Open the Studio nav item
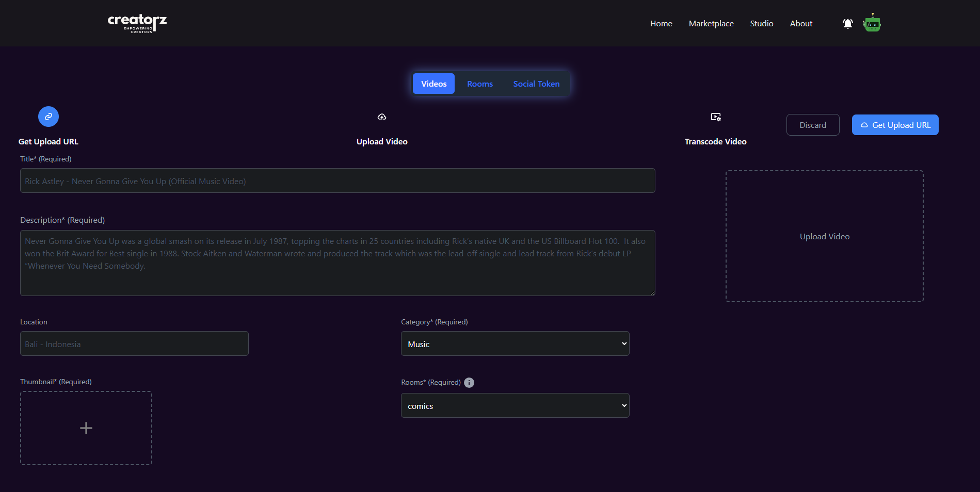 click(762, 24)
